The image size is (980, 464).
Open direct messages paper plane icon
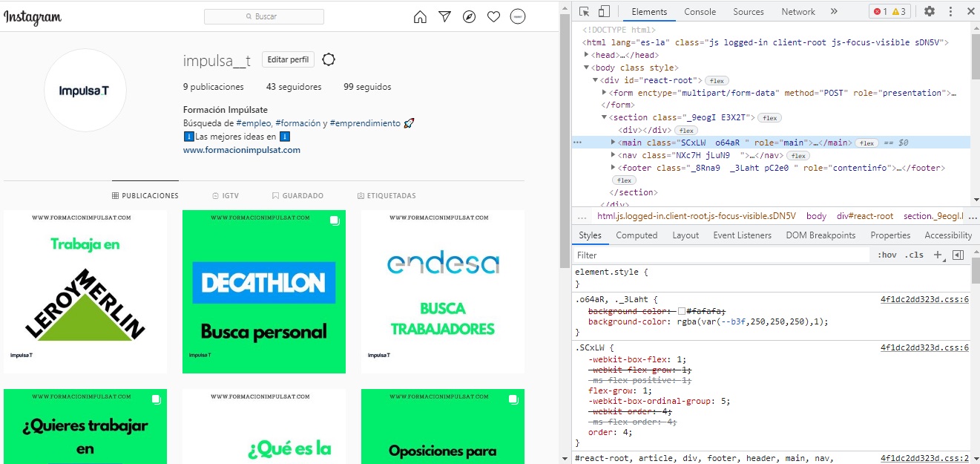click(444, 16)
